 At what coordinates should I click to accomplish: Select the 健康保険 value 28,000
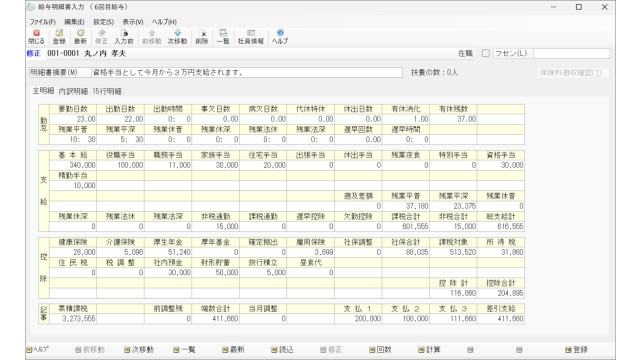click(x=73, y=252)
